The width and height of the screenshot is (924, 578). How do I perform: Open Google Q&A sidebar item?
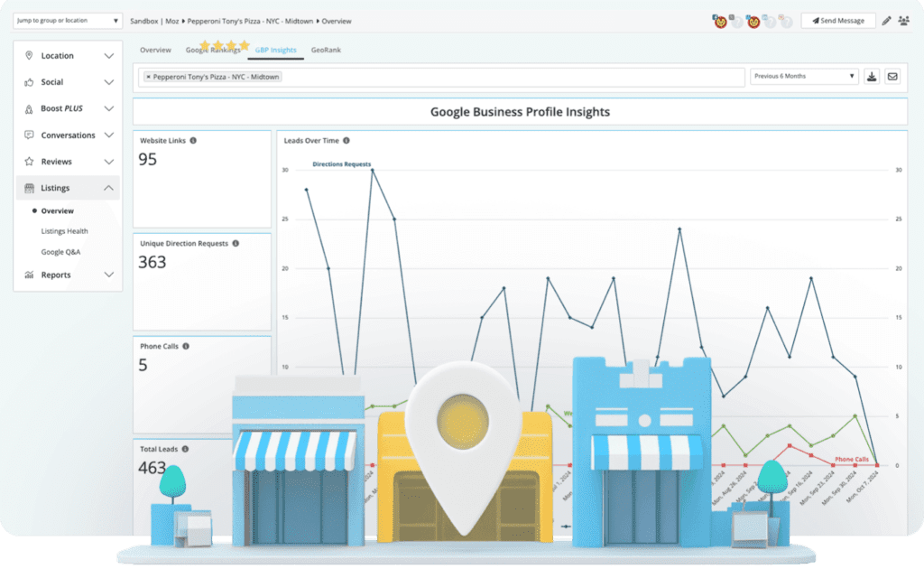click(x=60, y=252)
